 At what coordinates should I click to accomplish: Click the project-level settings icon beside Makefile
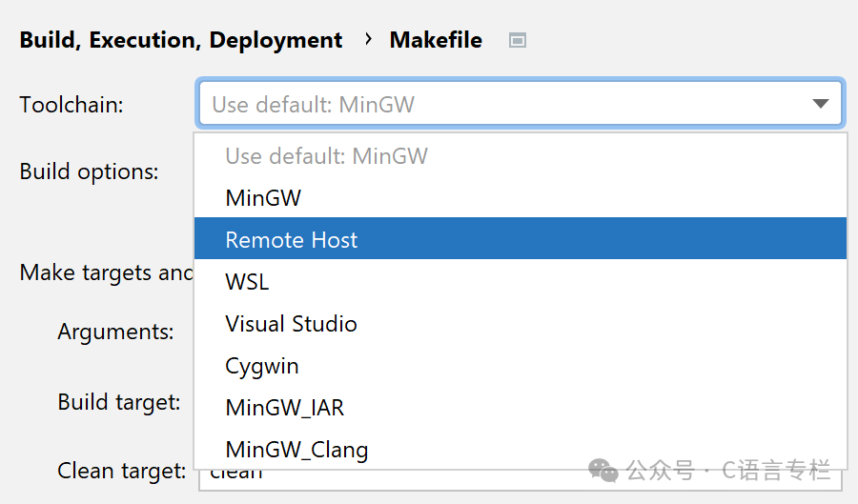(x=517, y=40)
